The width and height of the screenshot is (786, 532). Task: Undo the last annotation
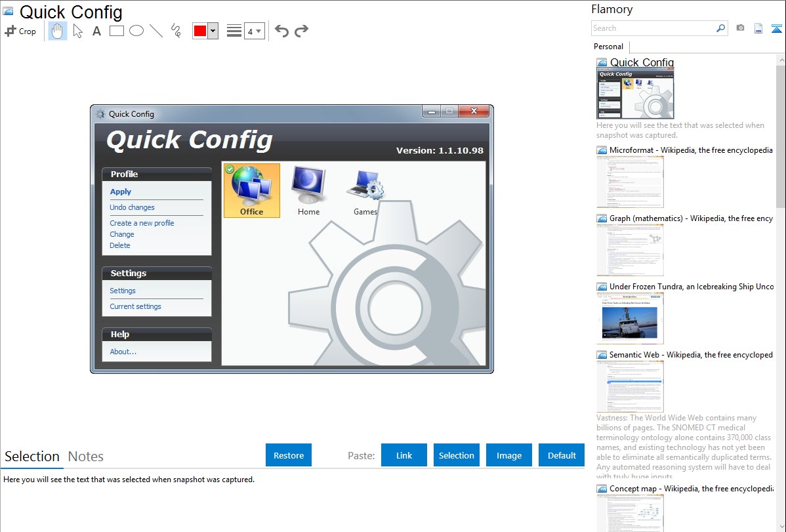coord(281,31)
